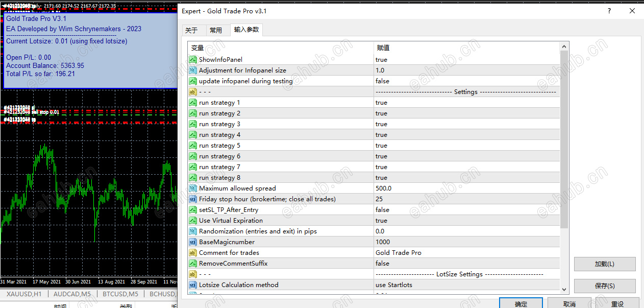
Task: Open the help question mark button
Action: (x=609, y=11)
